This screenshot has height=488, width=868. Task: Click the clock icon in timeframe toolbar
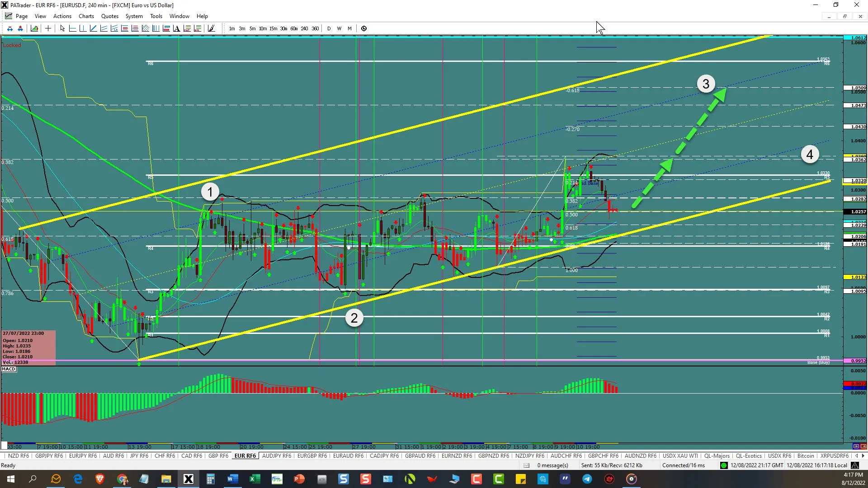pyautogui.click(x=364, y=28)
